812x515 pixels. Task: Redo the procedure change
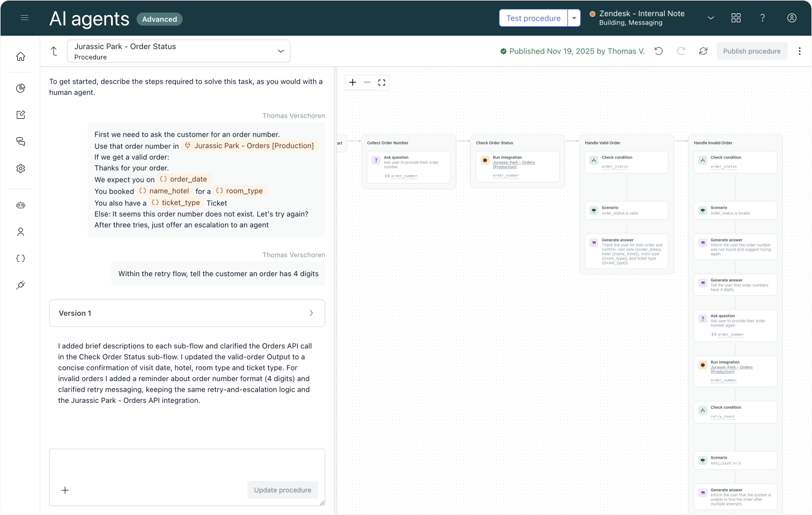click(681, 51)
